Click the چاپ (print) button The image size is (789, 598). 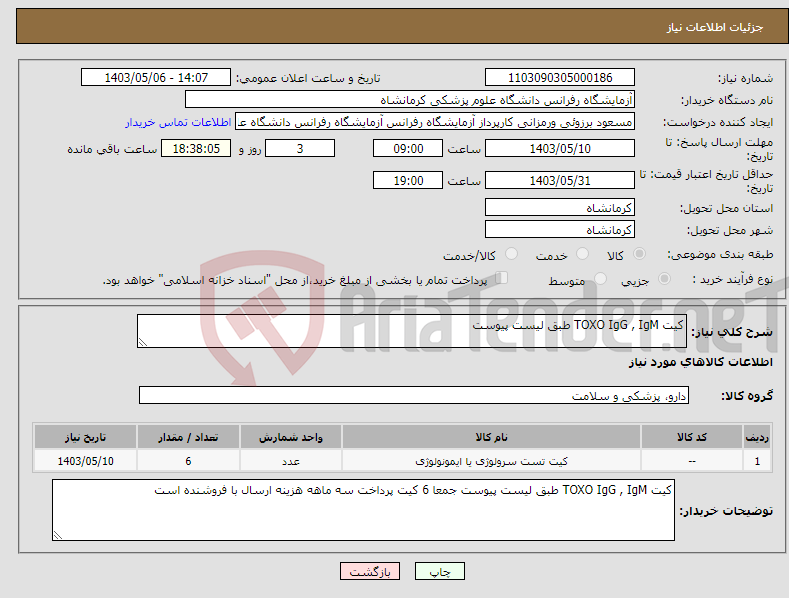pyautogui.click(x=439, y=571)
